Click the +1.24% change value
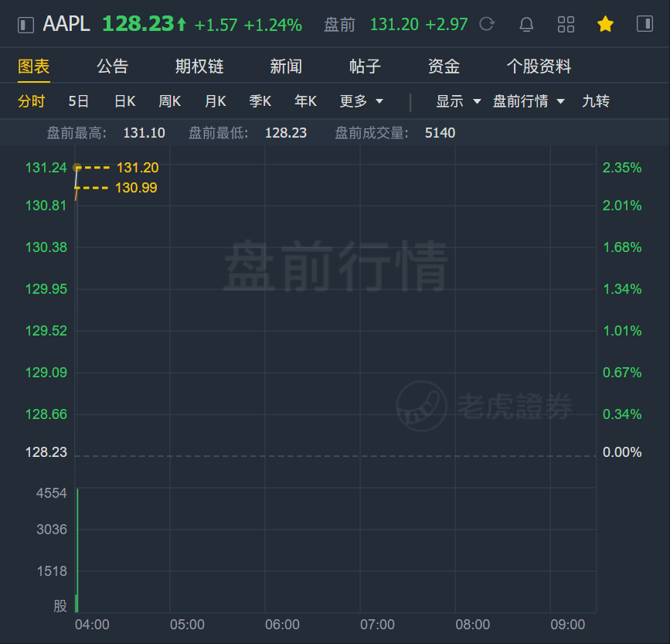 [x=273, y=26]
